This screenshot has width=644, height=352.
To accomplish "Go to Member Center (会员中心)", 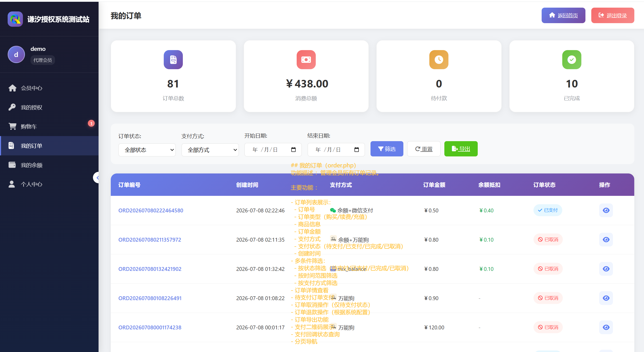I will point(49,88).
